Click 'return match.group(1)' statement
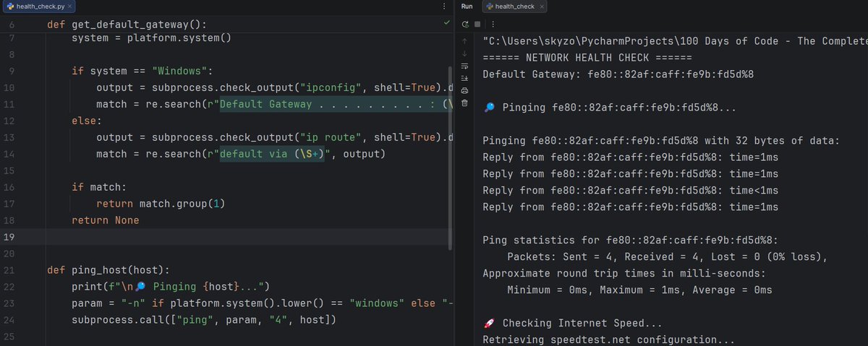Viewport: 868px width, 346px height. tap(161, 204)
